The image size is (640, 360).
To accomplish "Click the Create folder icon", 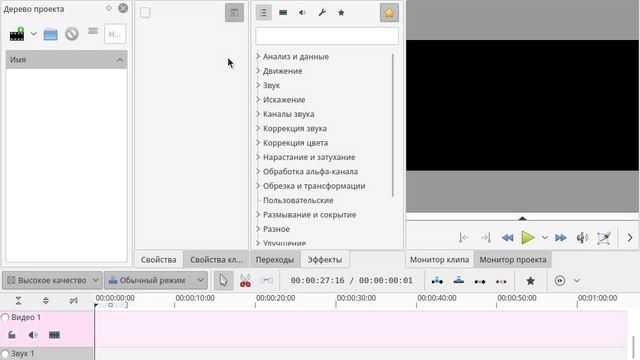I will click(51, 34).
